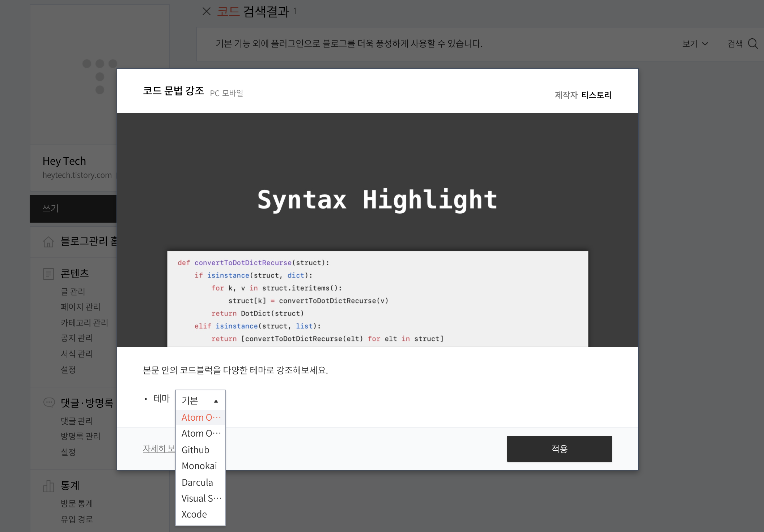Pick the Darcula theme option

click(198, 482)
